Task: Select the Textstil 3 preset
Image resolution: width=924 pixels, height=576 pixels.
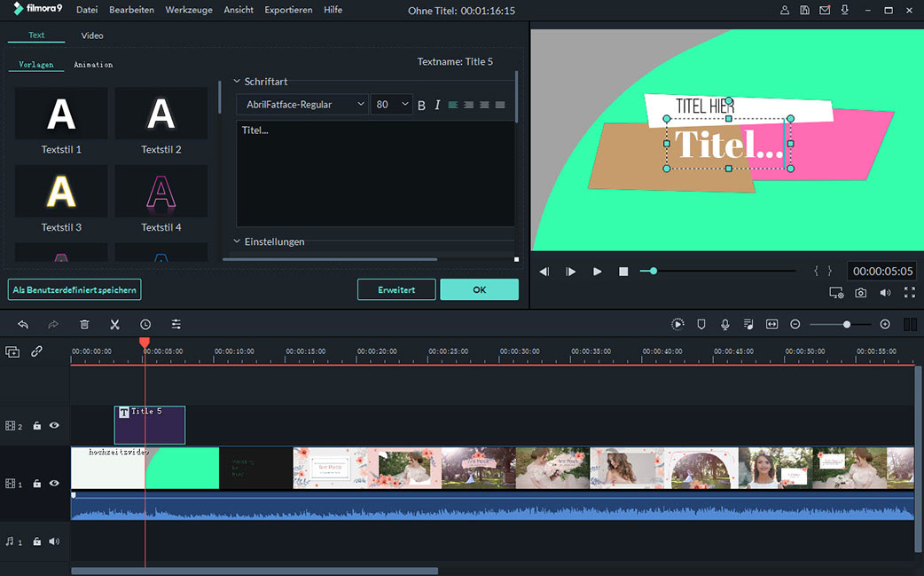Action: click(61, 200)
